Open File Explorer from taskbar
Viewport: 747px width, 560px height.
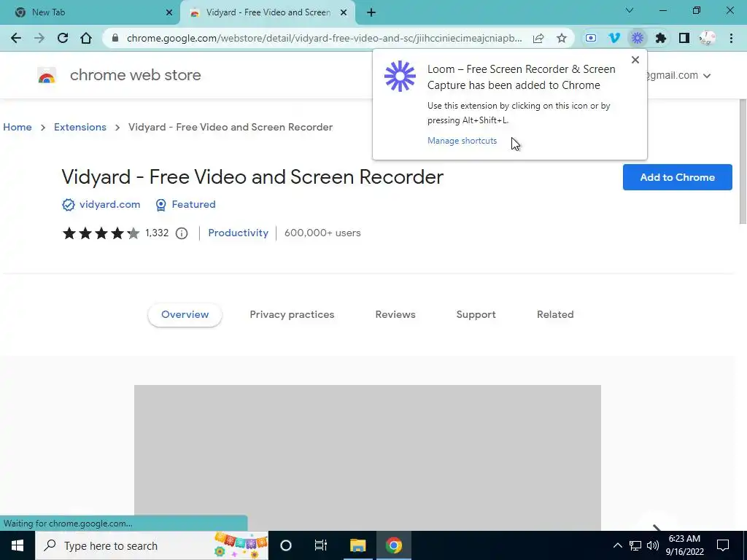pyautogui.click(x=357, y=545)
